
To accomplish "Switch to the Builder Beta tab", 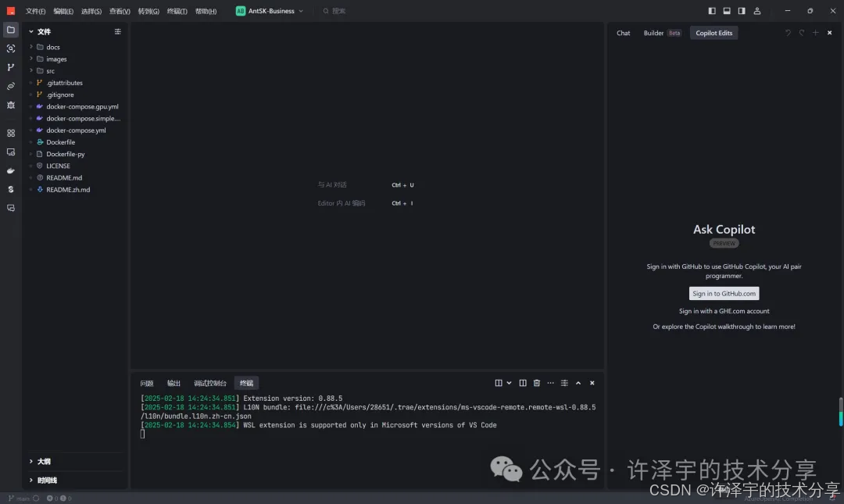I will [662, 33].
